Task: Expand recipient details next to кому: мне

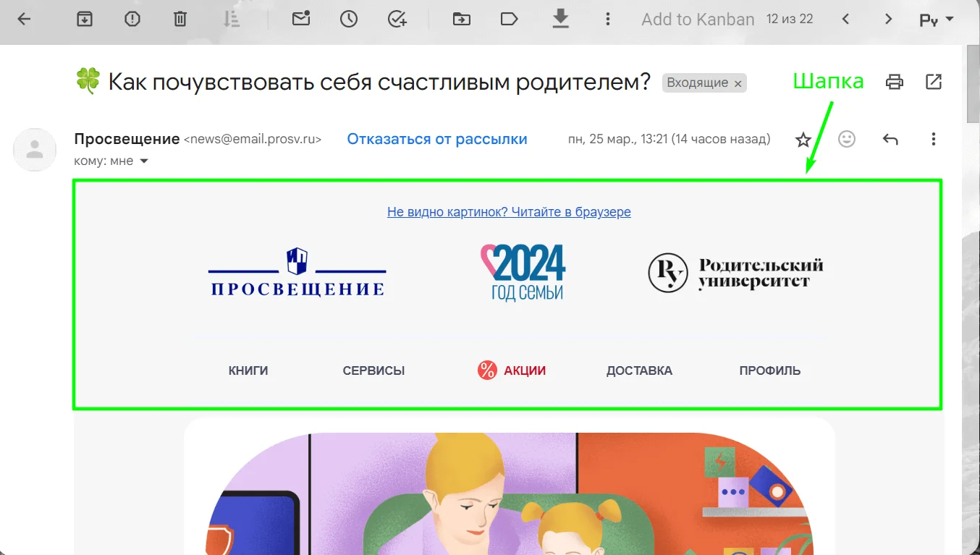Action: pos(143,161)
